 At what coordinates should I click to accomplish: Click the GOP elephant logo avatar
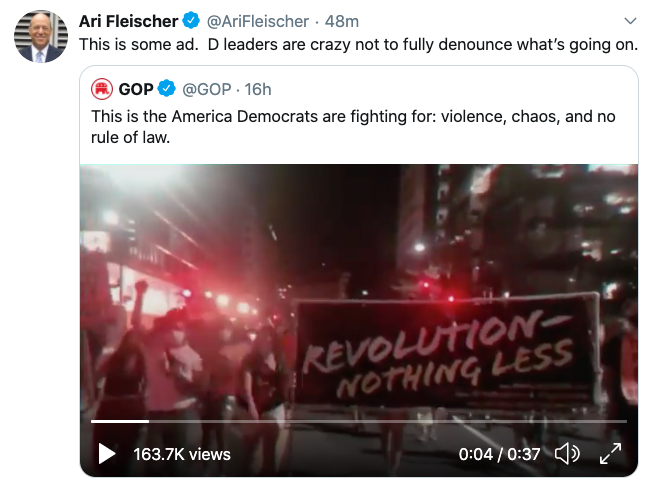coord(102,89)
